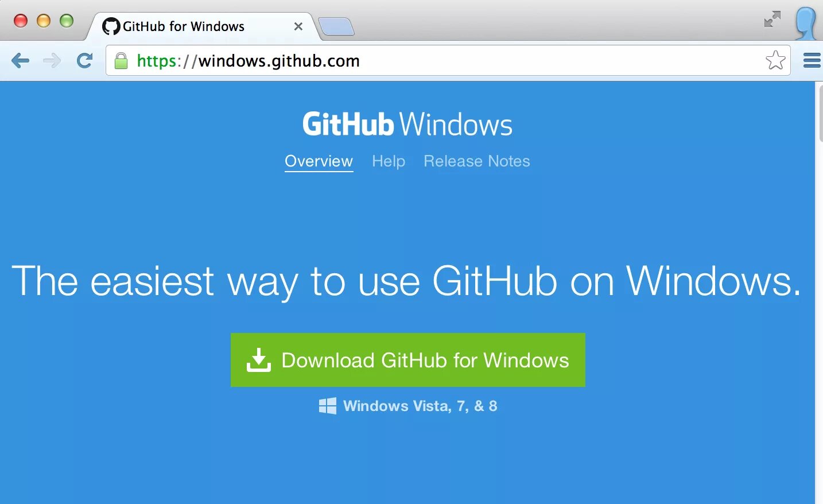
Task: Open the Overview page link
Action: coord(319,161)
